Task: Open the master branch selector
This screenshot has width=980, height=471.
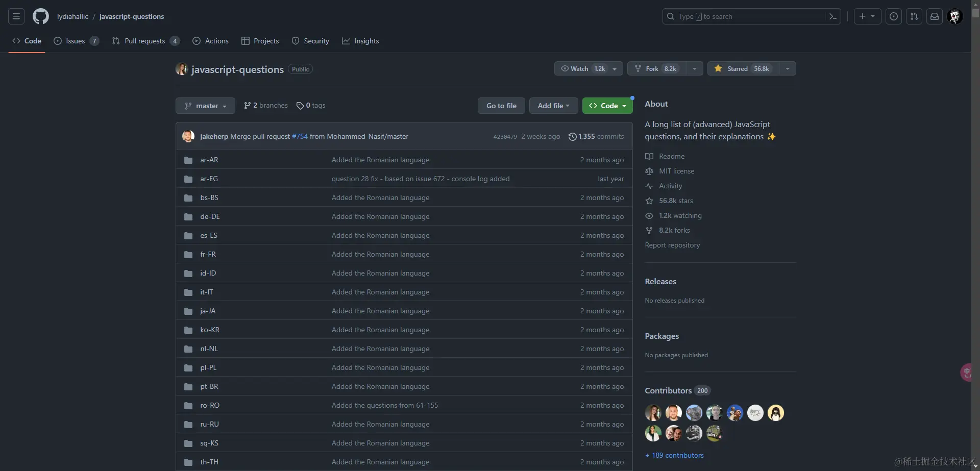Action: tap(205, 106)
